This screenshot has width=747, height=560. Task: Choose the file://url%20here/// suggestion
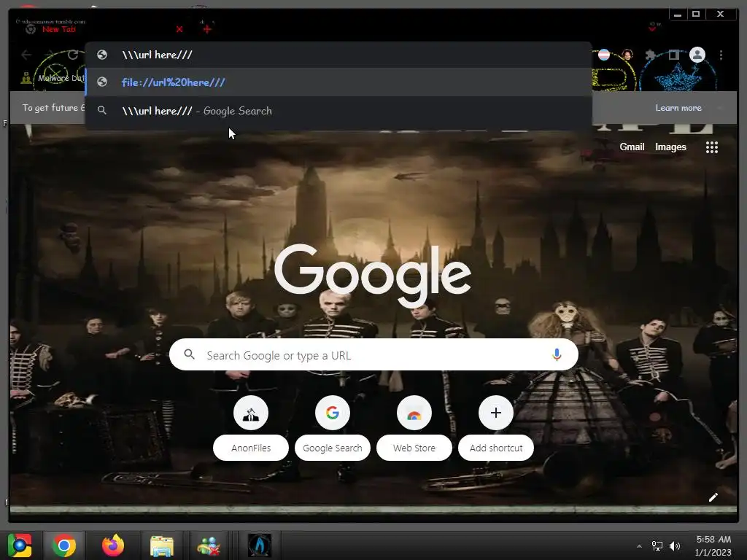[338, 82]
